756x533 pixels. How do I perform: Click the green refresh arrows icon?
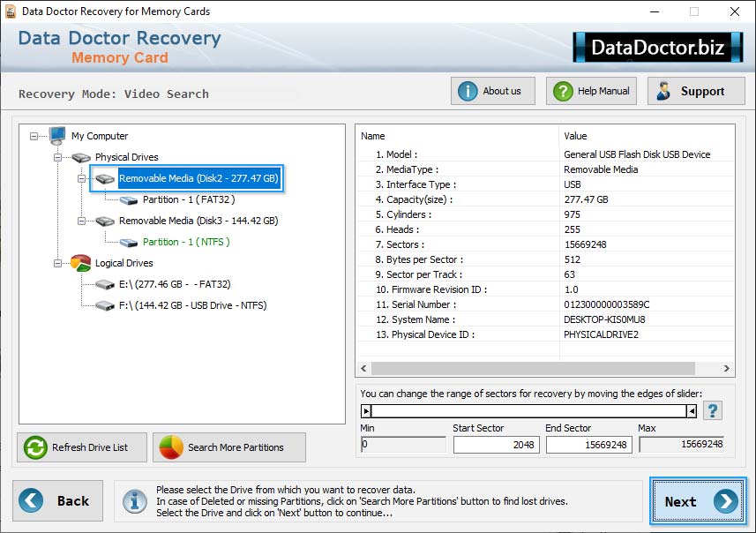(35, 447)
